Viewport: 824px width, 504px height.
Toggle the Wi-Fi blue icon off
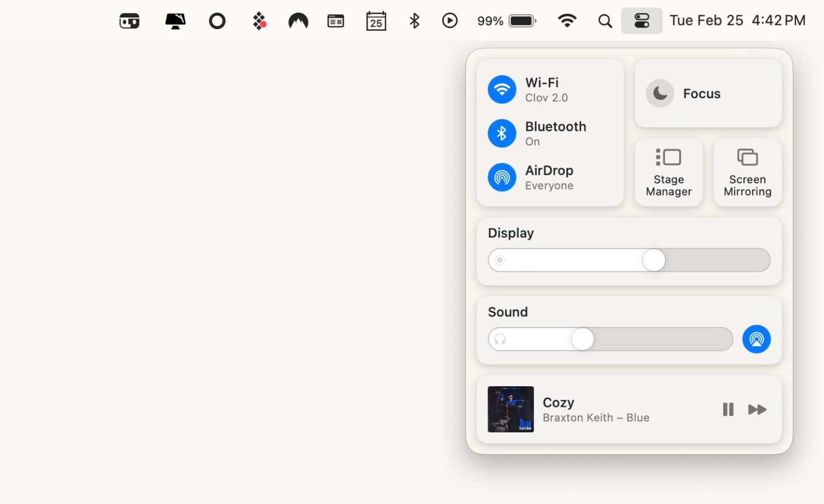(502, 89)
